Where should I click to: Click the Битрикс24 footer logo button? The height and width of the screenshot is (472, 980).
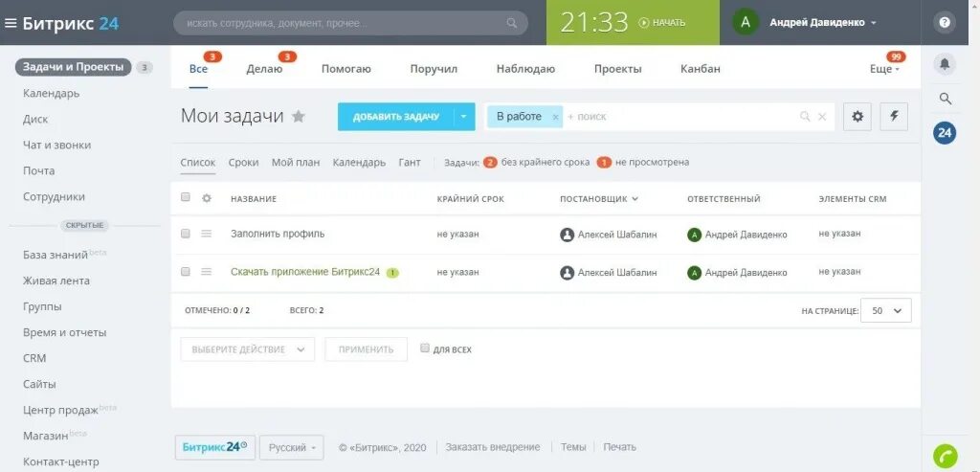pyautogui.click(x=215, y=448)
